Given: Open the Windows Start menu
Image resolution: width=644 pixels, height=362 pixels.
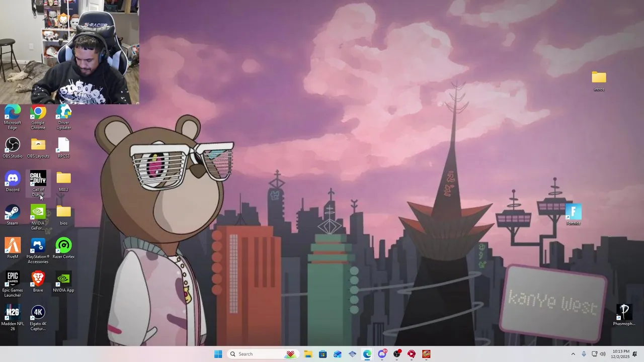Looking at the screenshot, I should coord(218,354).
